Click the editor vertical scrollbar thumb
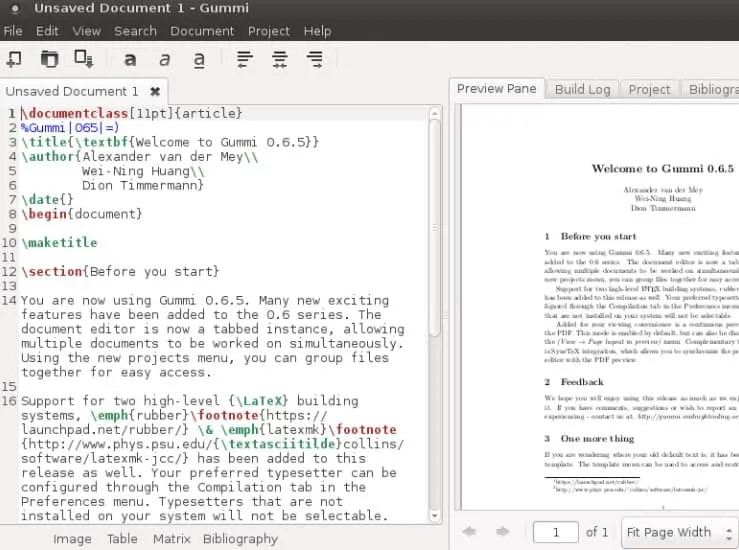 click(435, 228)
